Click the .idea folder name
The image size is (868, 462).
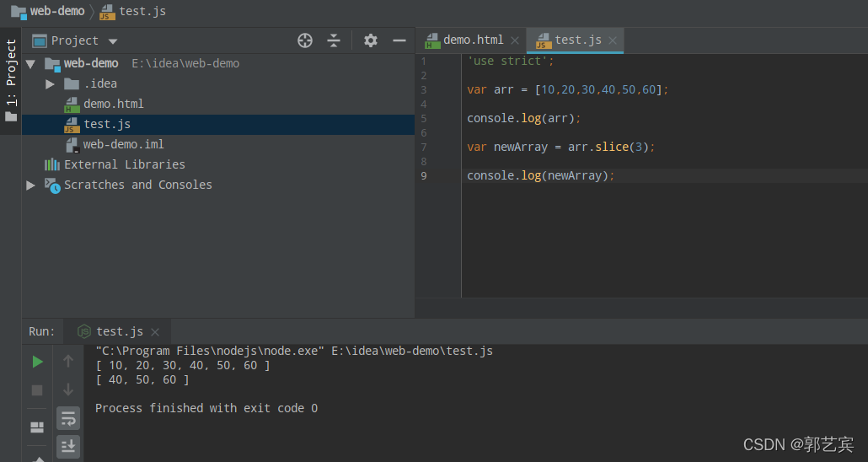click(100, 83)
